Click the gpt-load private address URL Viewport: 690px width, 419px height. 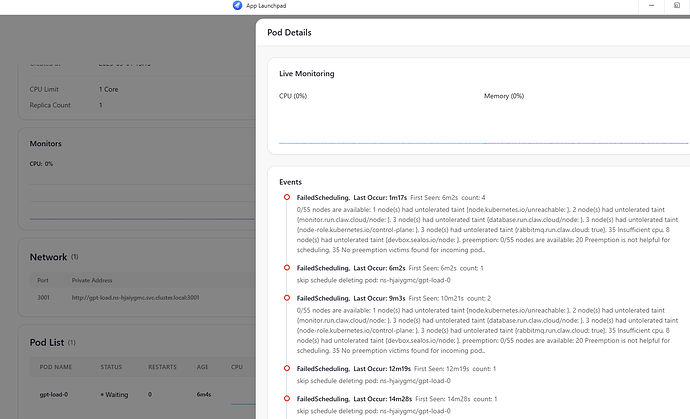tap(136, 298)
